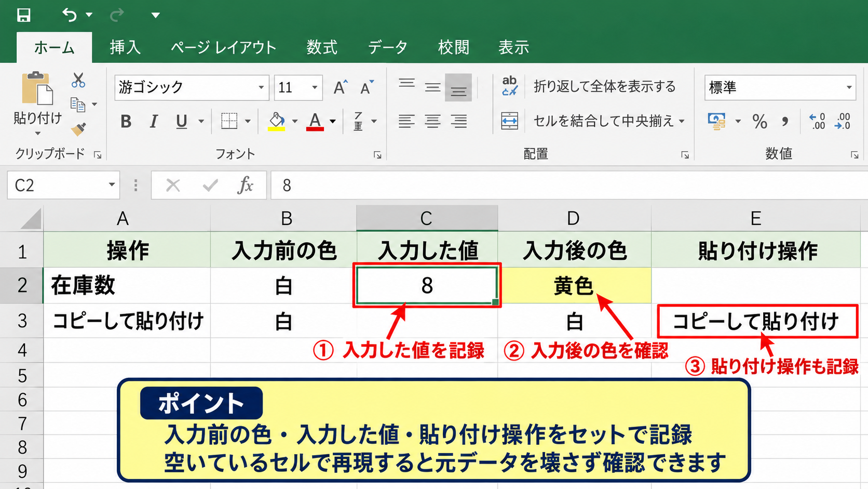Click the Save icon in quick access toolbar

click(23, 15)
